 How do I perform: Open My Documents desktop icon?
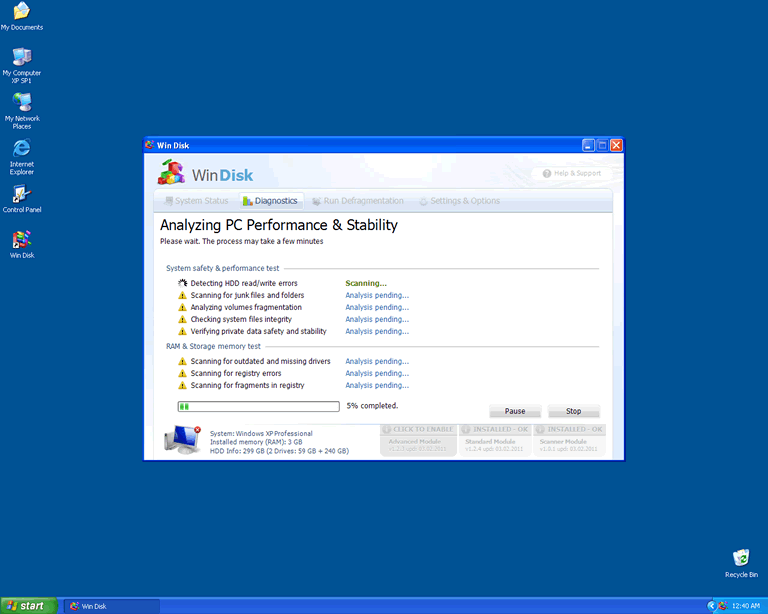click(21, 12)
